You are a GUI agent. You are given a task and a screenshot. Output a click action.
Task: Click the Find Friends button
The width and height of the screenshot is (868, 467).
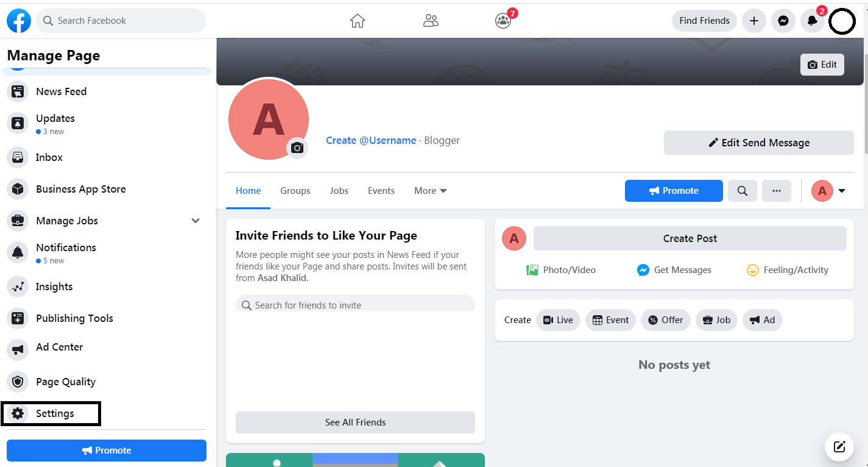tap(704, 21)
